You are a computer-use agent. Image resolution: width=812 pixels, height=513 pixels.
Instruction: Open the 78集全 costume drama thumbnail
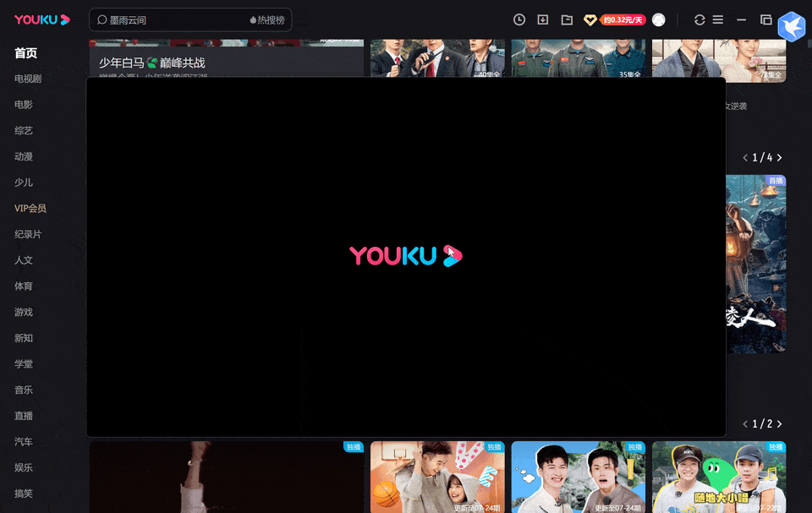tap(719, 61)
